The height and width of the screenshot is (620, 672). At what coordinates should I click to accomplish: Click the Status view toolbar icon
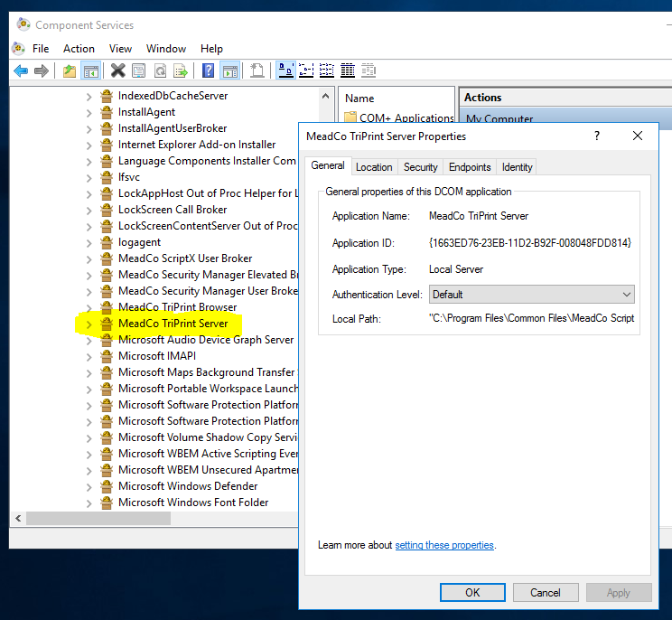(x=369, y=70)
